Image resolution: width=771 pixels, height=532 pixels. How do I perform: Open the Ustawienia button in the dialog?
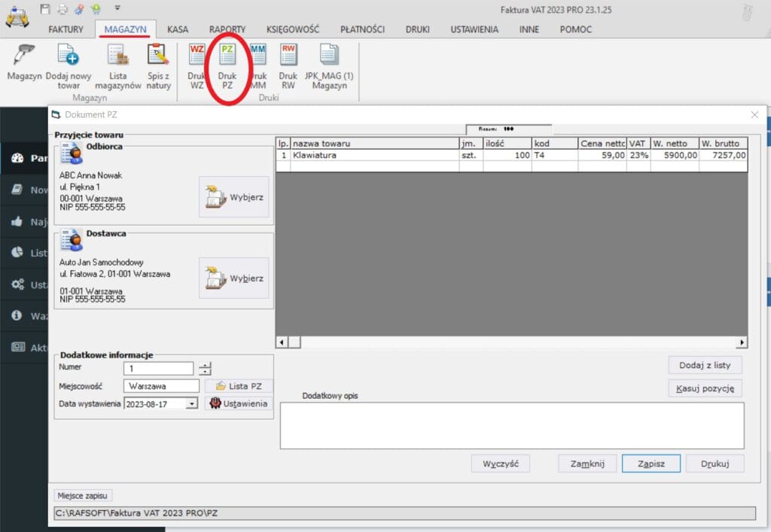[238, 403]
